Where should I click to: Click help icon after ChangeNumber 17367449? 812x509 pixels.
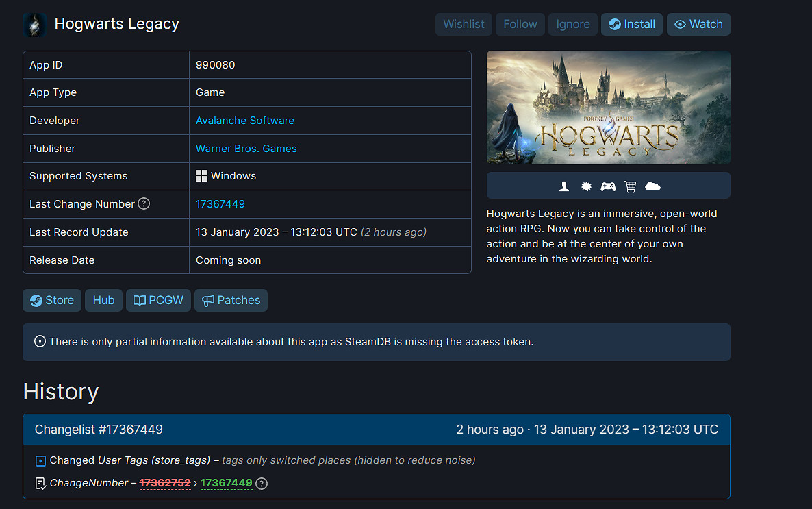pyautogui.click(x=262, y=484)
